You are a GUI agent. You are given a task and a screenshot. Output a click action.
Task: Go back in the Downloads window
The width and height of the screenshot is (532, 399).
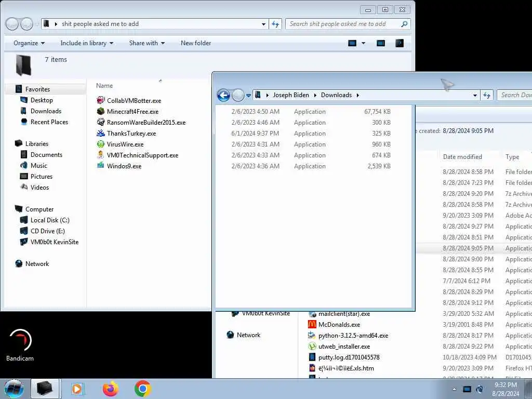[x=223, y=95]
